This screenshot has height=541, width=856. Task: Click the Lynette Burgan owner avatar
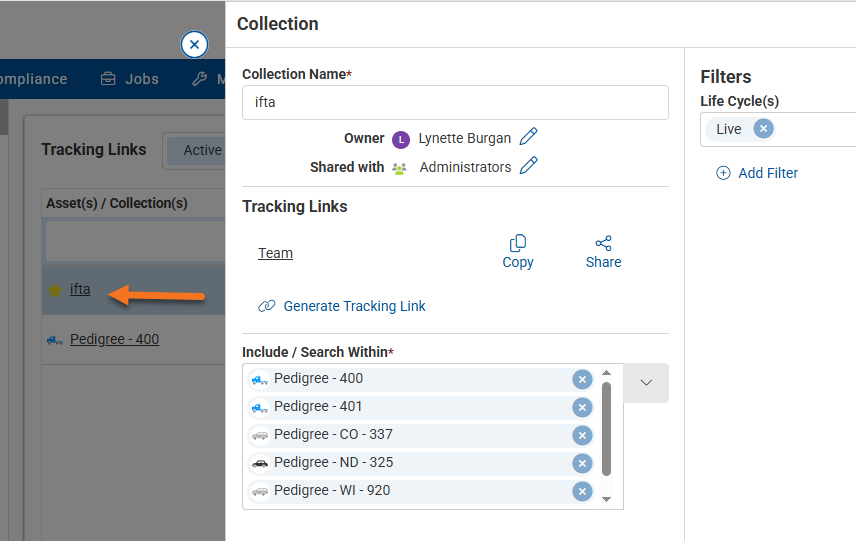401,140
